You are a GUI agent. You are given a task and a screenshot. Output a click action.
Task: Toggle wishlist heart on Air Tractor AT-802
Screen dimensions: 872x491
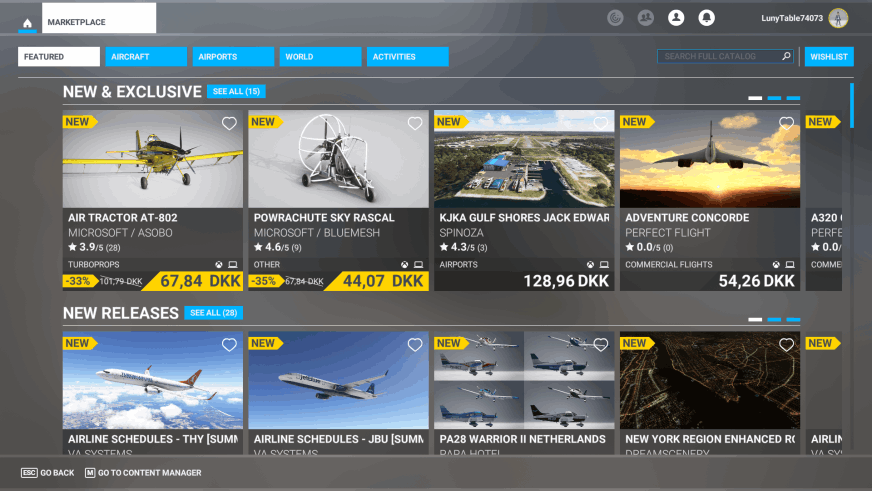coord(229,124)
